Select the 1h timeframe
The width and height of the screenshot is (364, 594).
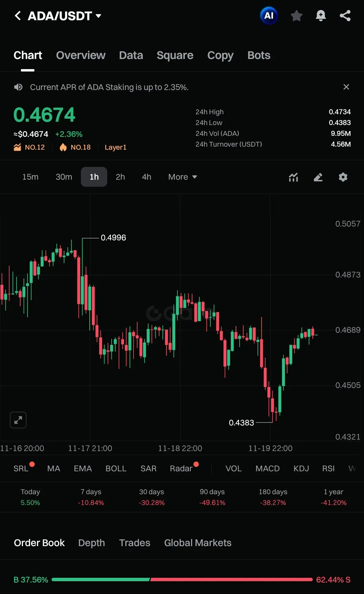94,177
